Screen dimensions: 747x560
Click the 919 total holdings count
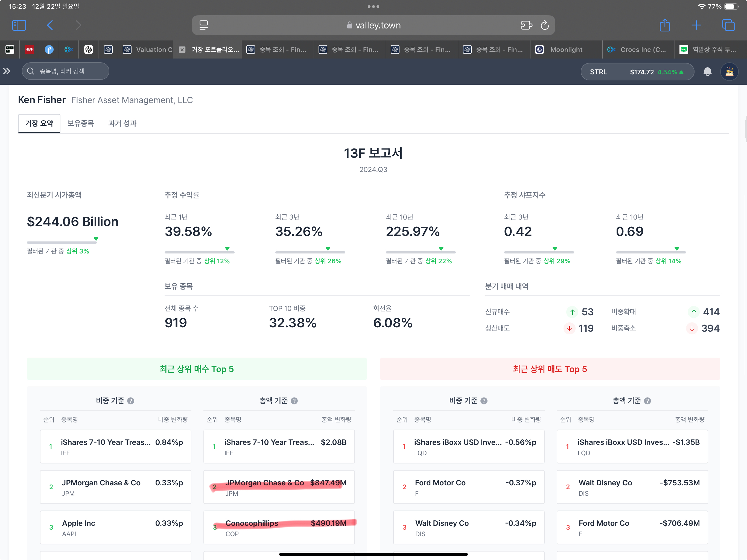click(176, 323)
